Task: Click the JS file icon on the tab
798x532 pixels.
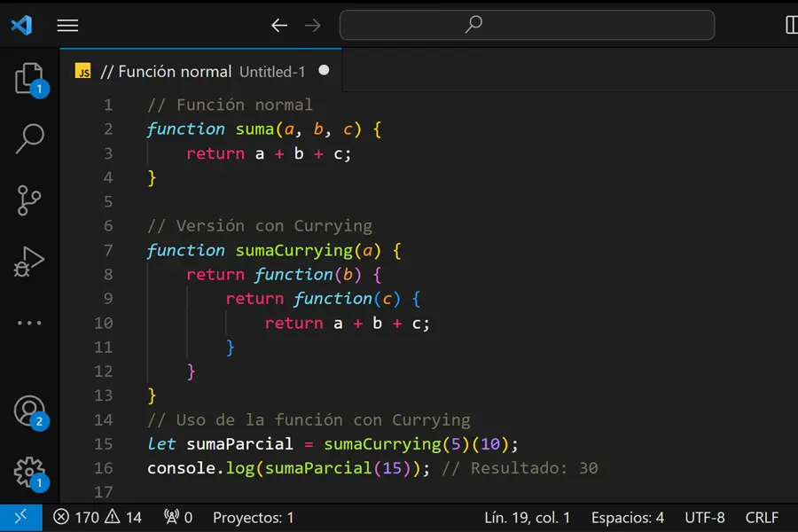Action: [x=83, y=71]
